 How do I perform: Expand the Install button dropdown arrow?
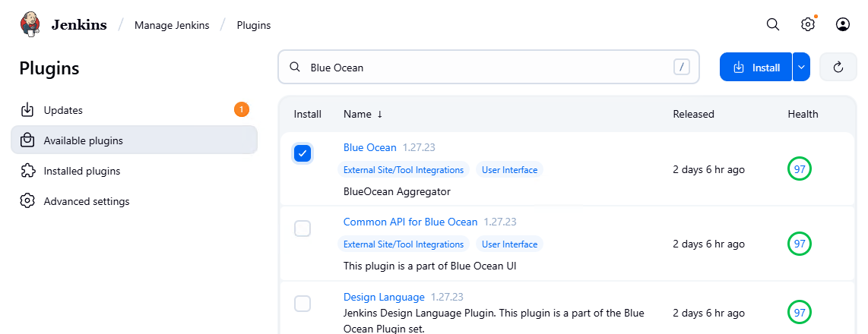coord(801,67)
